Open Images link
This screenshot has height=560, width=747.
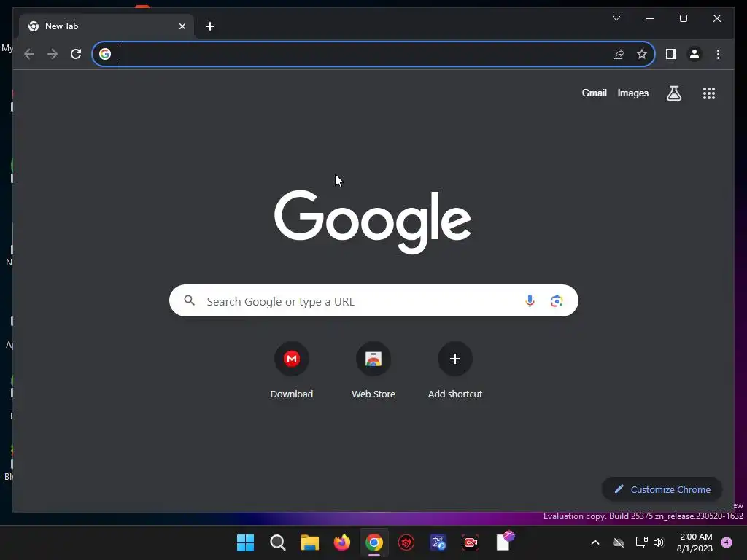pos(632,93)
